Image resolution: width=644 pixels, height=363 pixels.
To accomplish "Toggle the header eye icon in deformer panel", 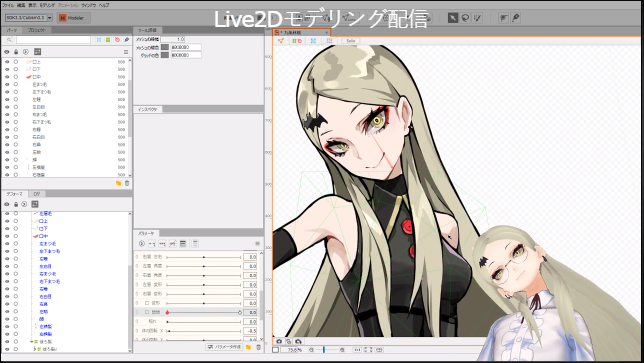I will point(7,204).
